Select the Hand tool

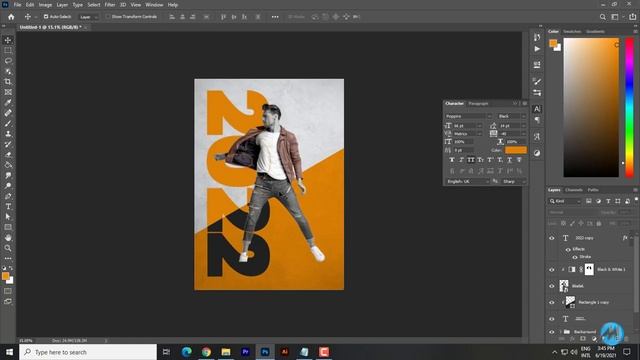pyautogui.click(x=8, y=238)
